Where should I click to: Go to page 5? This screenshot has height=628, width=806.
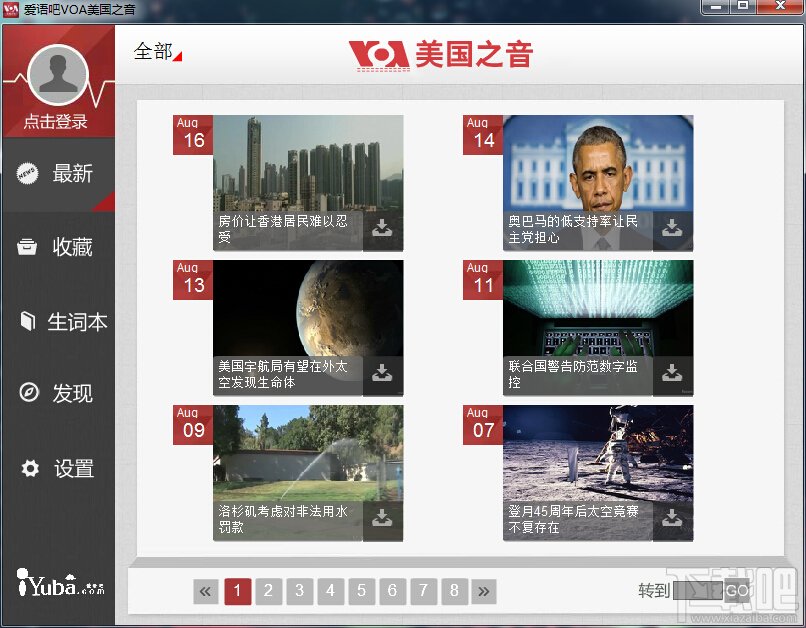[361, 591]
